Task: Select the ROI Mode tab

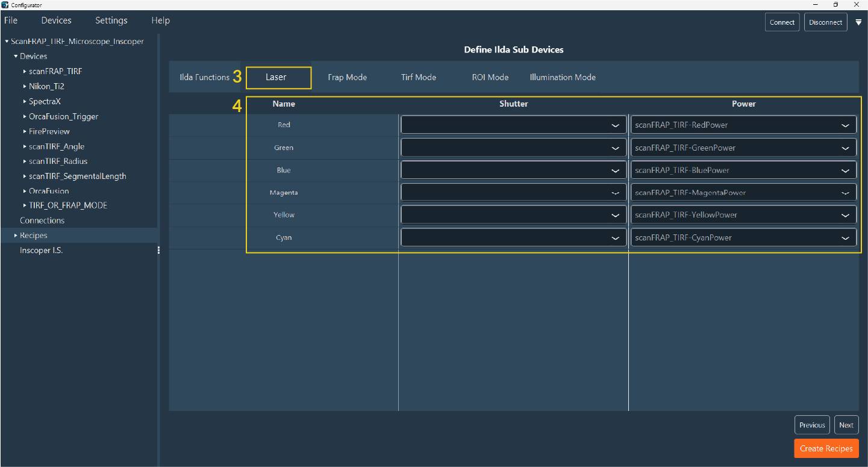Action: click(490, 77)
